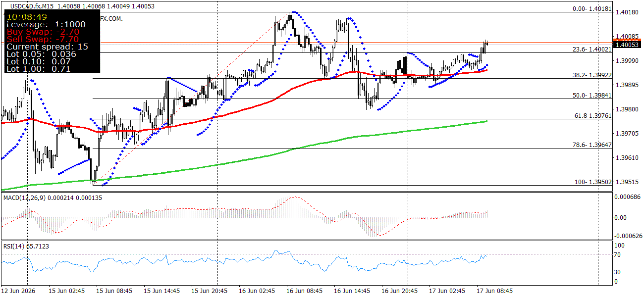Click the RSI(14) 65.7123 indicator label
644x297 pixels.
point(26,246)
